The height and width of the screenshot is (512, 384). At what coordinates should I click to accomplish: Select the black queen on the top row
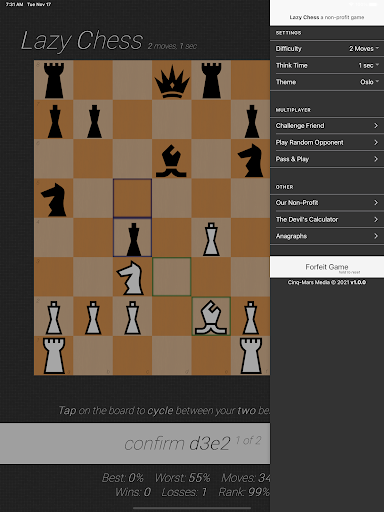coord(172,81)
